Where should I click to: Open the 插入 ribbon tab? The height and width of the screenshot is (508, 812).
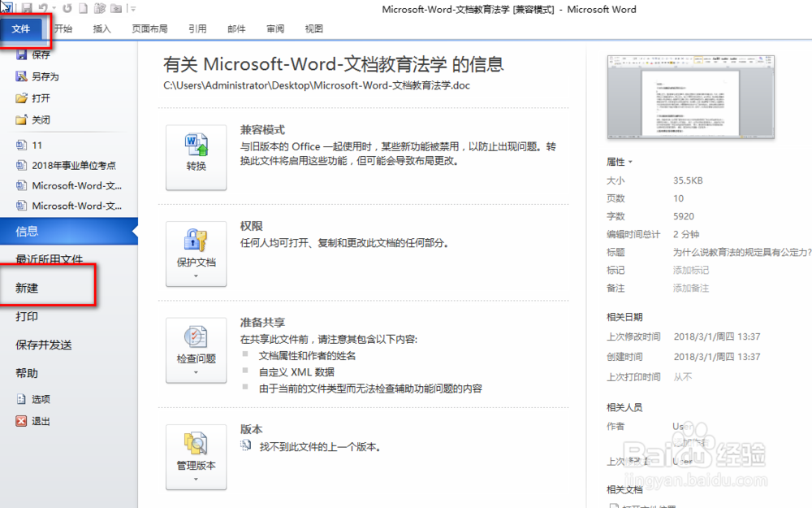pos(102,29)
